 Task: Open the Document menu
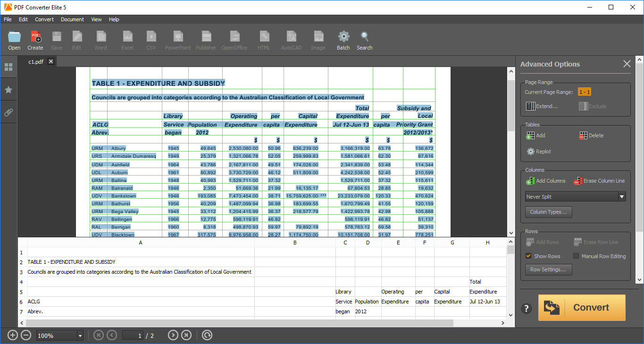[72, 19]
